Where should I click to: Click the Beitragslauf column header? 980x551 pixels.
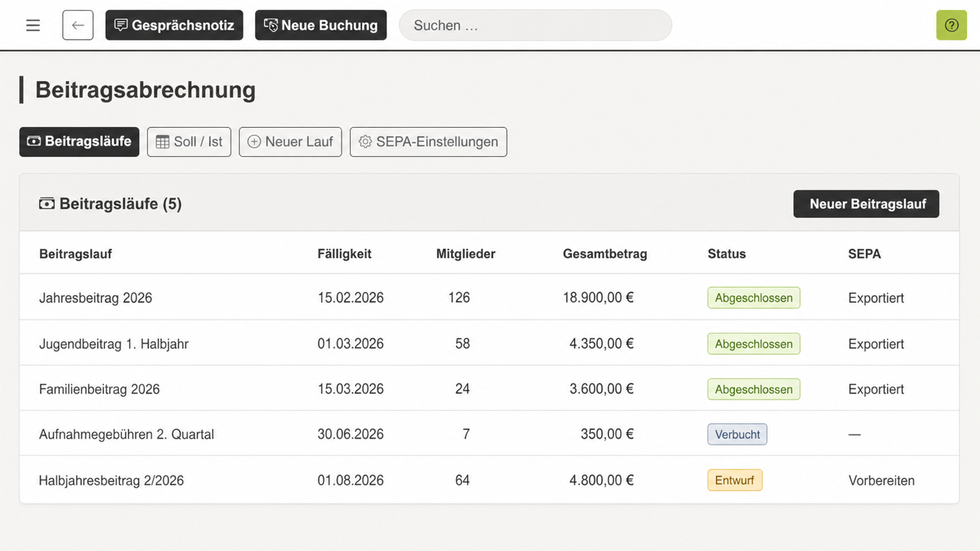click(x=76, y=253)
